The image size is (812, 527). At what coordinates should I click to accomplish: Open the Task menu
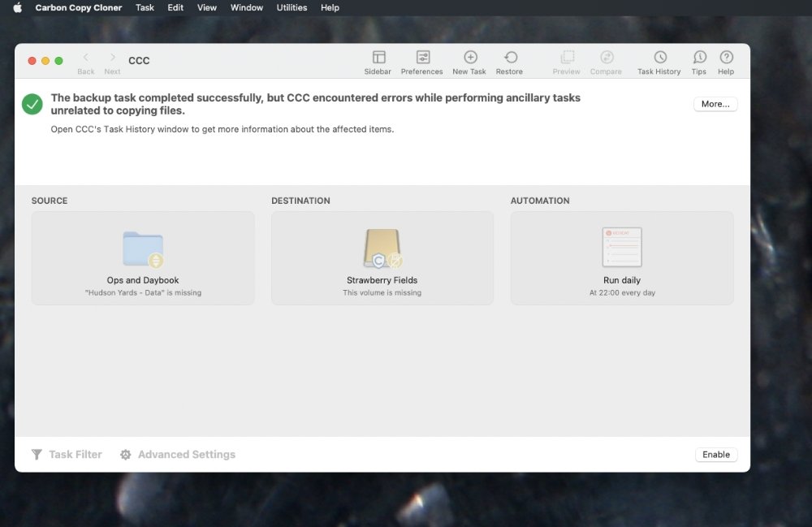[145, 8]
